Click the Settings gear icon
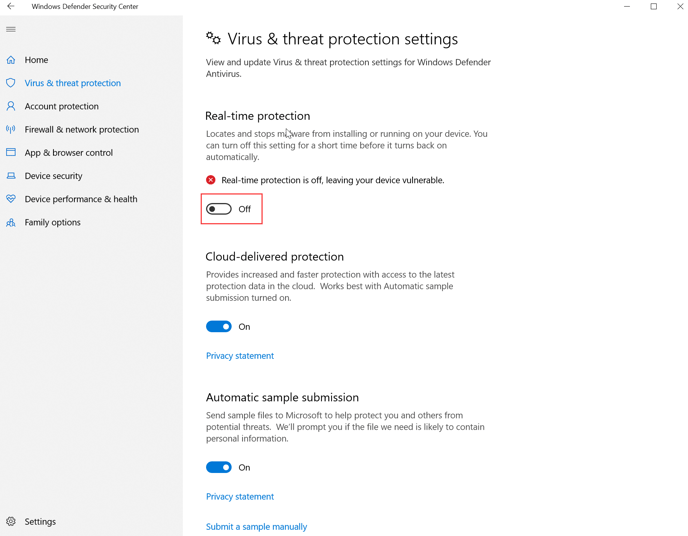This screenshot has width=688, height=536. click(11, 521)
